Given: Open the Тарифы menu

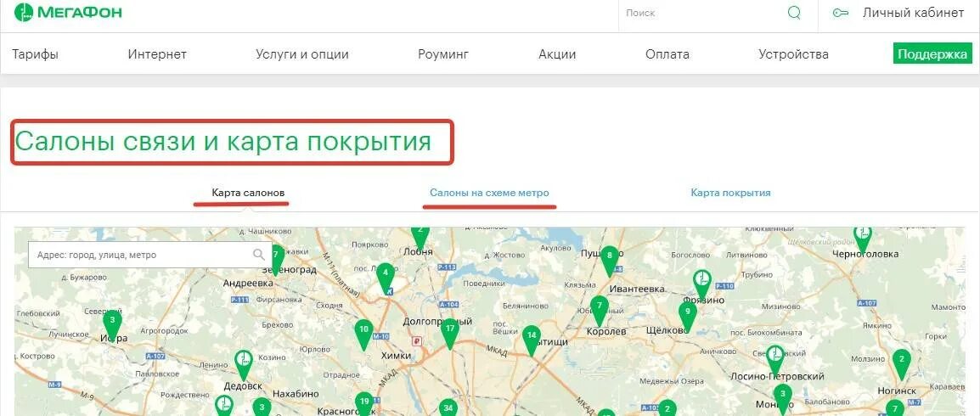Looking at the screenshot, I should [35, 54].
